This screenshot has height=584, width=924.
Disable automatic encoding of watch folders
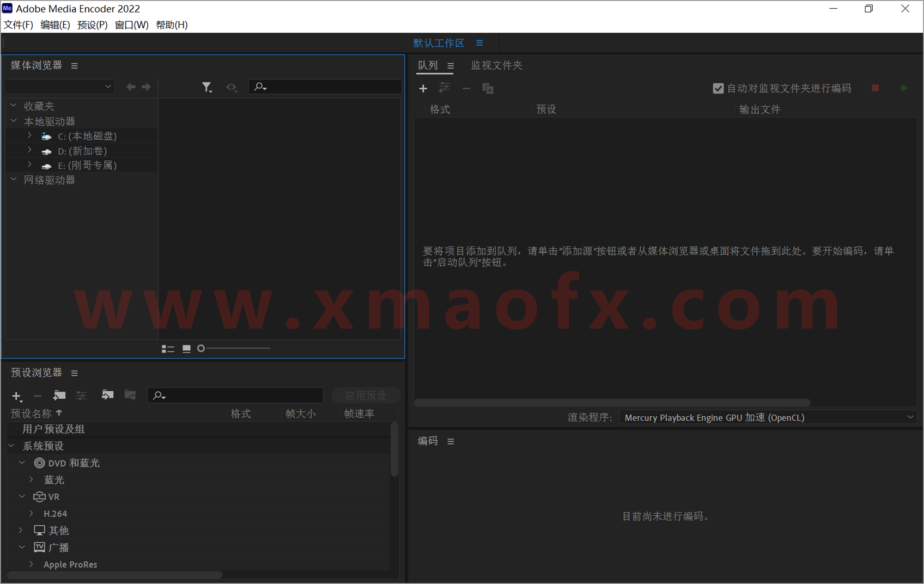point(718,88)
